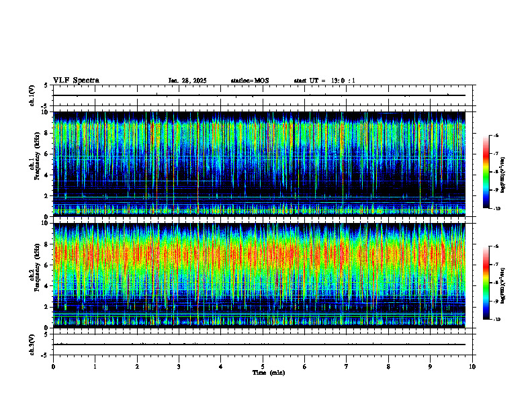Click the time axis tick label "3"

pos(179,367)
